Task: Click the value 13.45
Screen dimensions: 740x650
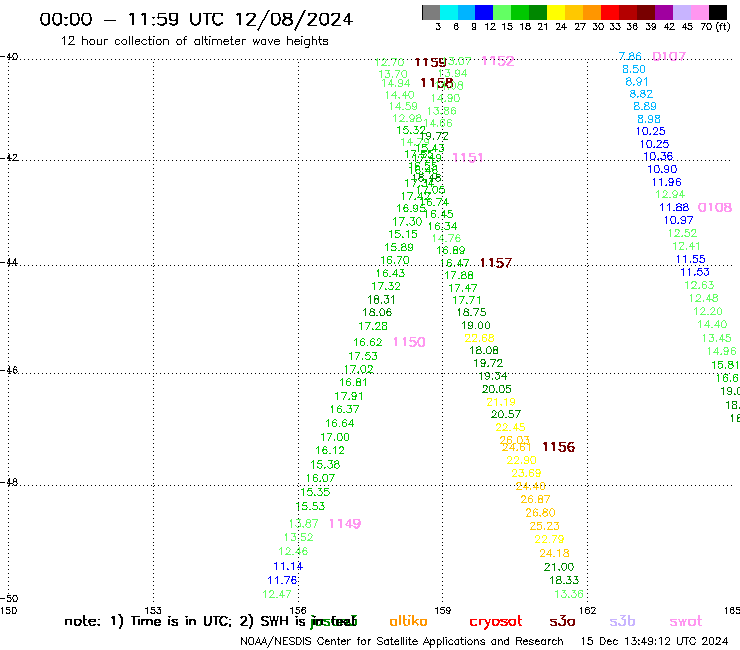Action: pos(716,338)
